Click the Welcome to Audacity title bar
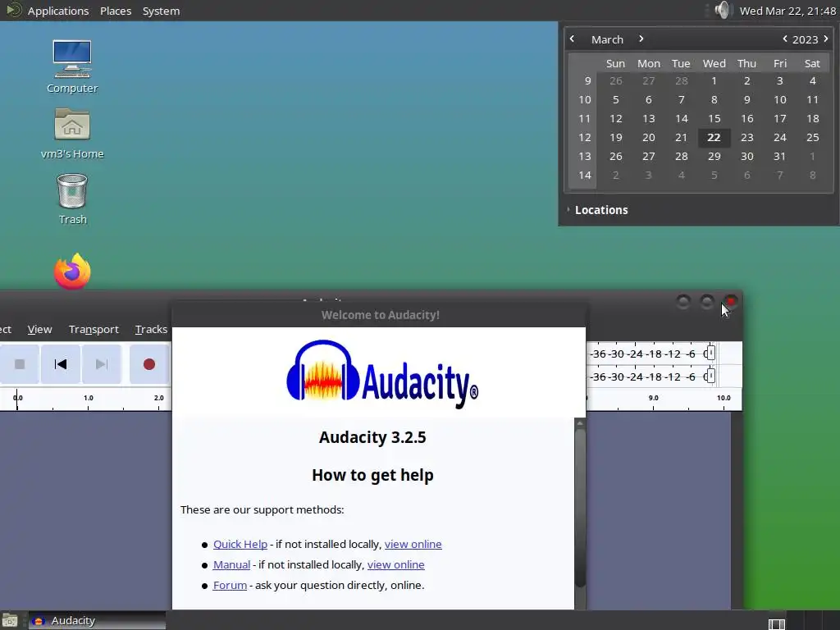This screenshot has height=630, width=840. (380, 315)
